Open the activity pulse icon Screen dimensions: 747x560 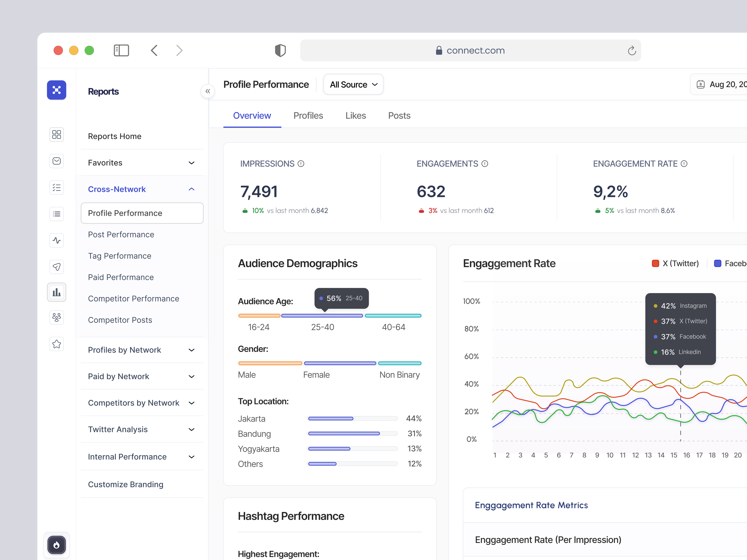pos(56,240)
